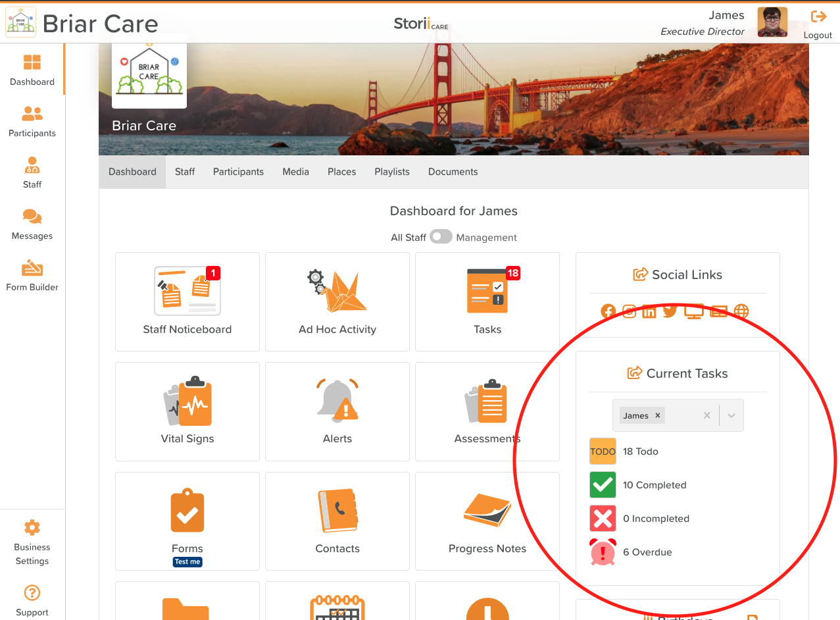Open the Contacts book tile
840x620 pixels.
tap(337, 521)
